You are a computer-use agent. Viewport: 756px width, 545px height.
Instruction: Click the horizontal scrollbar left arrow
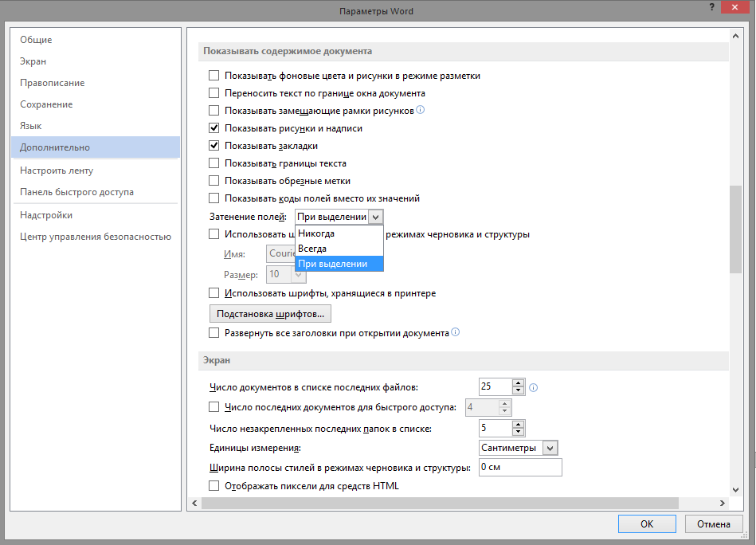[x=194, y=503]
